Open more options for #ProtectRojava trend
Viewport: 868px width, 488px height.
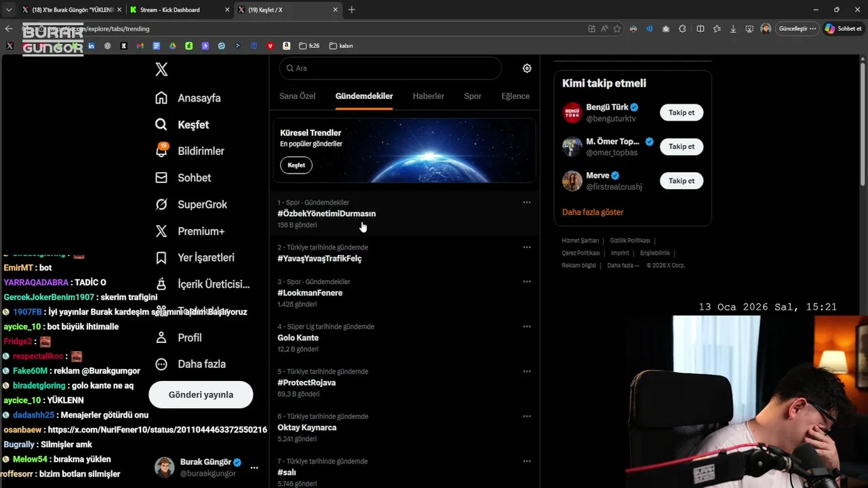527,371
